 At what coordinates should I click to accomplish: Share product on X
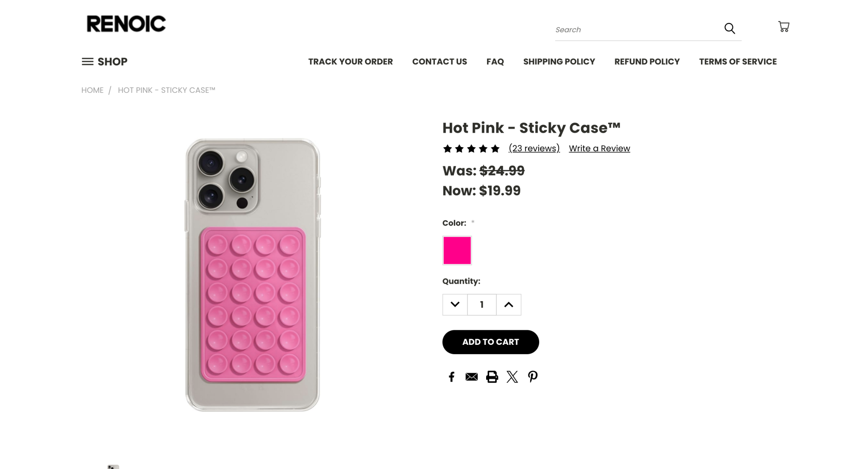[512, 377]
